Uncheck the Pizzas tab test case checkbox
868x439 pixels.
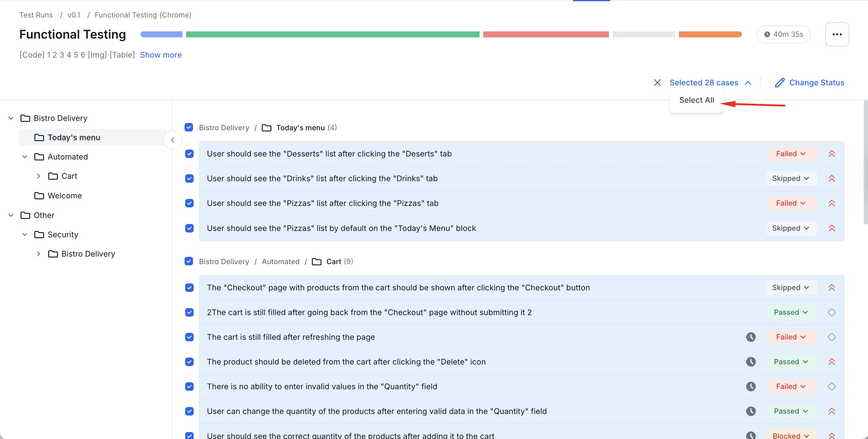(189, 203)
